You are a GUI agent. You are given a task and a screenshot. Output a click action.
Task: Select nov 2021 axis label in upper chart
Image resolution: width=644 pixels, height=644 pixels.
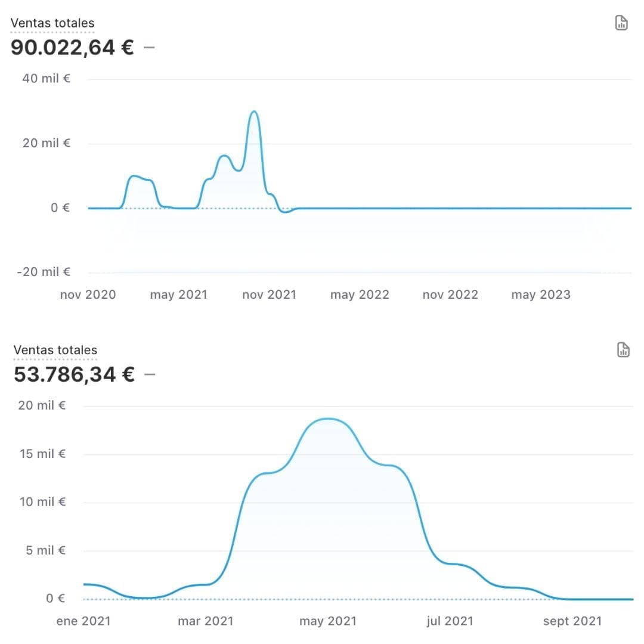pyautogui.click(x=269, y=295)
